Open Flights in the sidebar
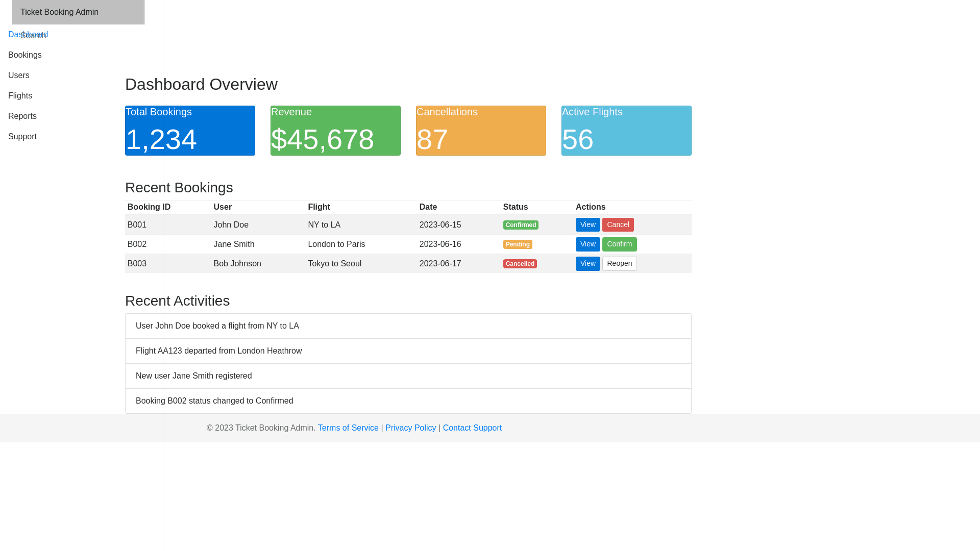980x551 pixels. click(x=20, y=96)
